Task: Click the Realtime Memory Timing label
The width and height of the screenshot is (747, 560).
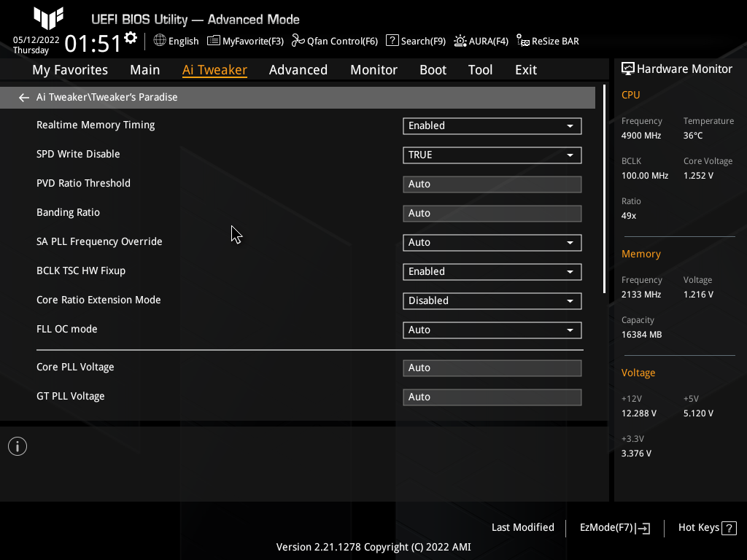Action: pyautogui.click(x=96, y=125)
